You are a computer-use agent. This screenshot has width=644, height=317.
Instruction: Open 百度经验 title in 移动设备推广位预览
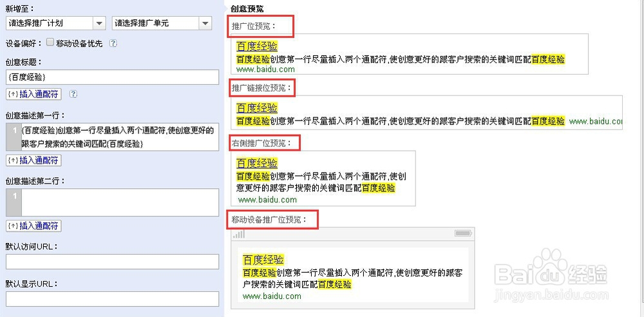coord(263,260)
